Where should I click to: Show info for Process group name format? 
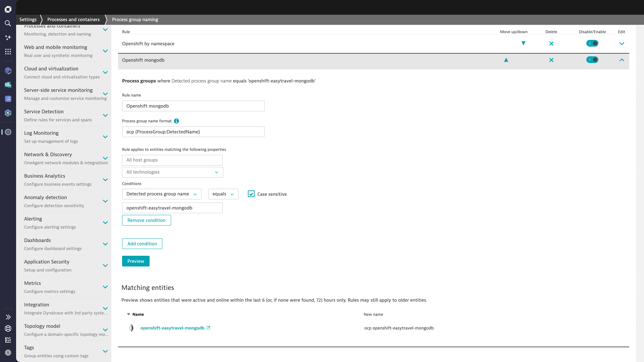[x=176, y=121]
